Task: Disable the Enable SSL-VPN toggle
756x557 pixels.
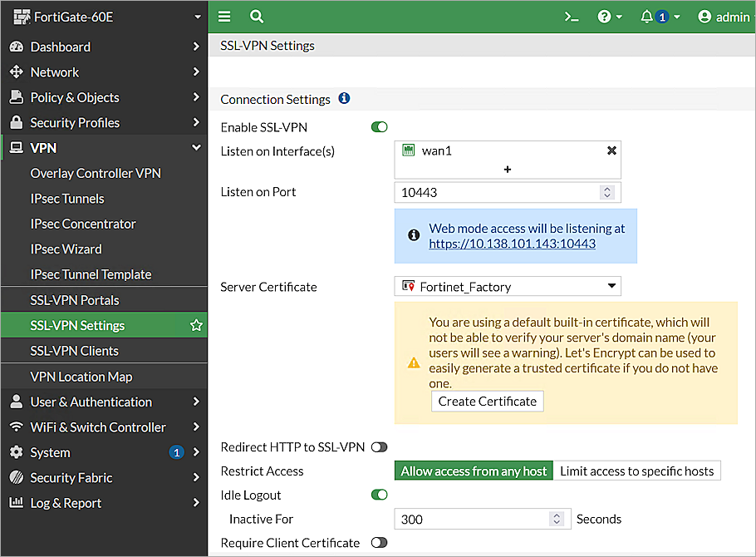Action: [379, 127]
